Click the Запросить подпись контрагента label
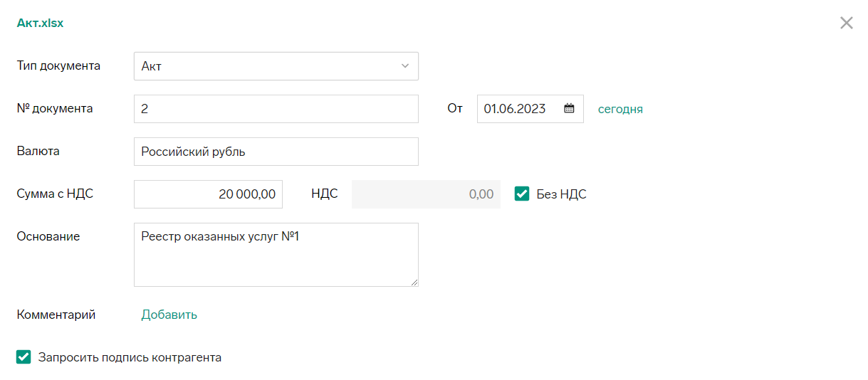Viewport: 868px width, 380px height. [130, 357]
